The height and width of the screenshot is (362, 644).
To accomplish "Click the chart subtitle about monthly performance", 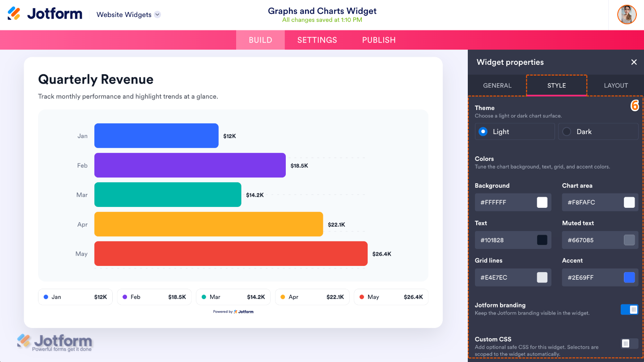I will (128, 97).
